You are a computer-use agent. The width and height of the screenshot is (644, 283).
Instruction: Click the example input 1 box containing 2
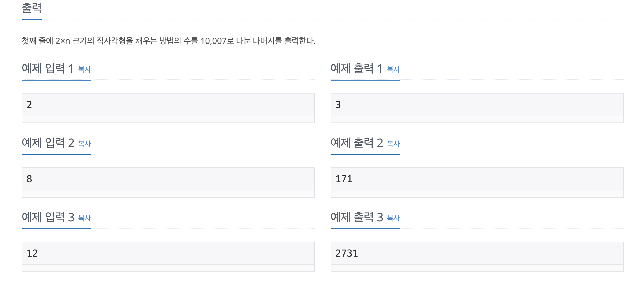point(168,108)
